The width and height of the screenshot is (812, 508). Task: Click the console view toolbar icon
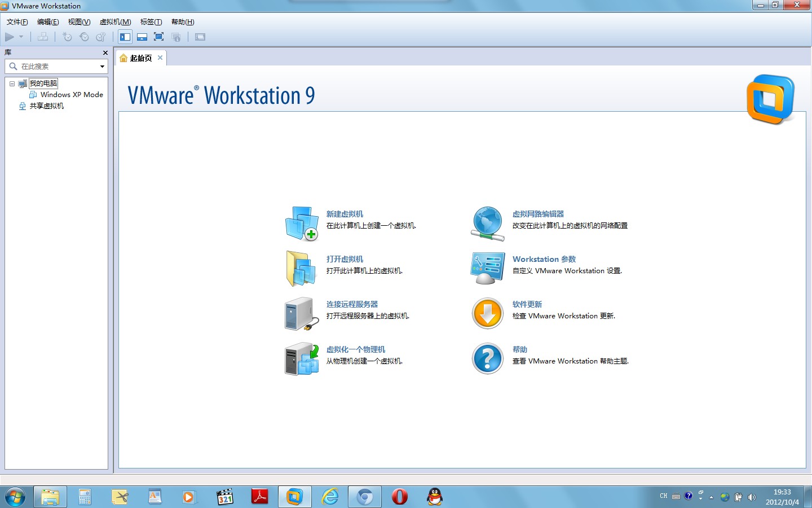click(x=200, y=37)
